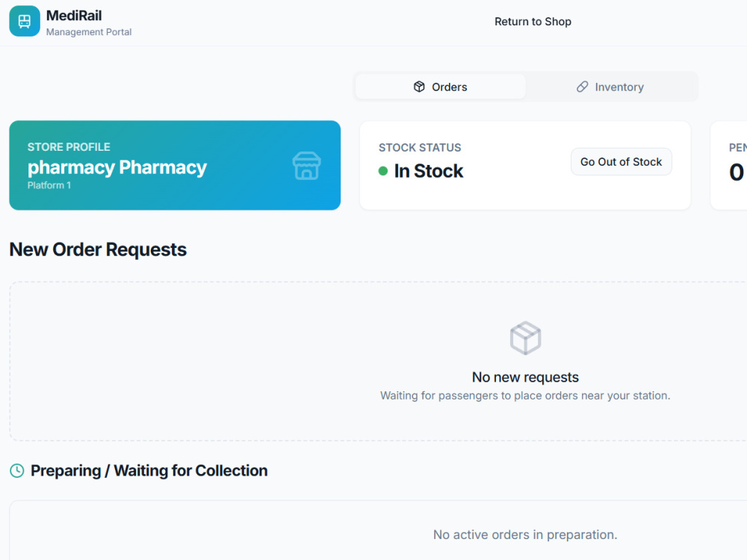Click the MediRail train logo icon

pos(25,21)
